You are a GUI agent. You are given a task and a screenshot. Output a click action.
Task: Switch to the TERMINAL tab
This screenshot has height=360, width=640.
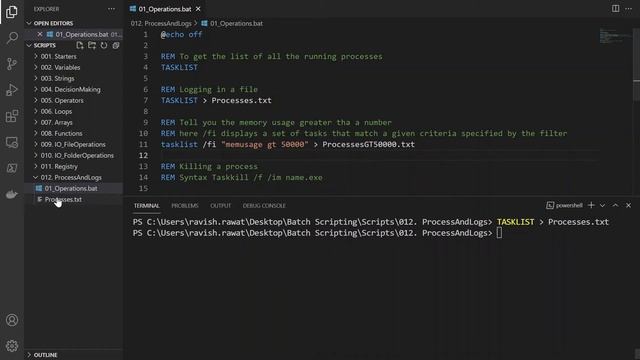pyautogui.click(x=147, y=206)
